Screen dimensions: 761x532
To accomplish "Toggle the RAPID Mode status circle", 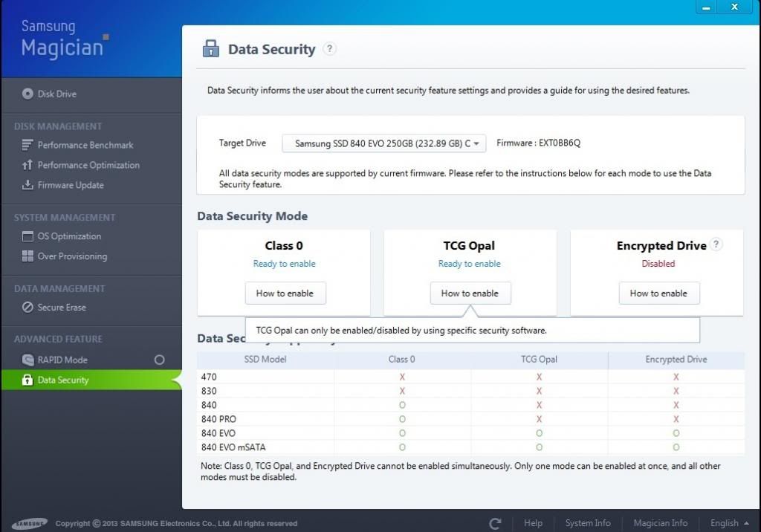I will pyautogui.click(x=159, y=360).
